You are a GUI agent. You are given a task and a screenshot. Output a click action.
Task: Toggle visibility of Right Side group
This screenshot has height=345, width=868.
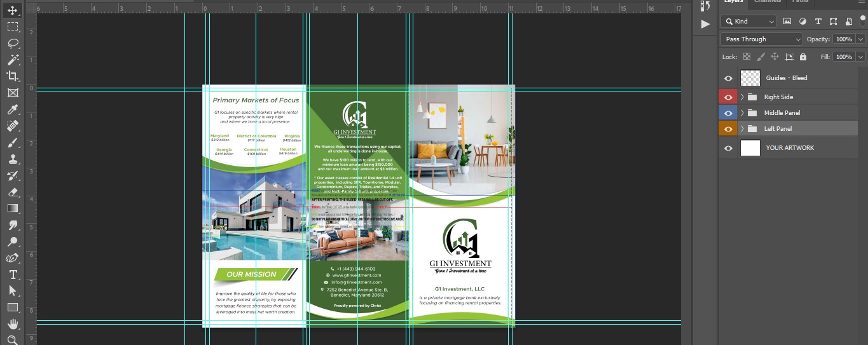pyautogui.click(x=729, y=97)
